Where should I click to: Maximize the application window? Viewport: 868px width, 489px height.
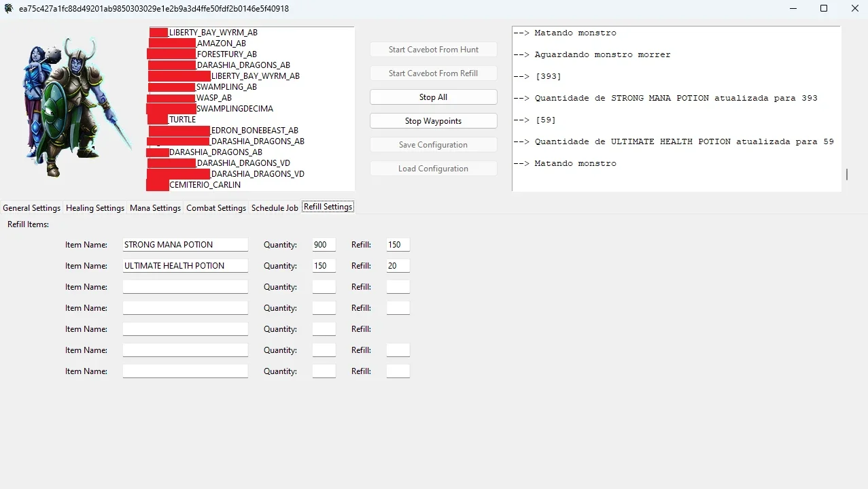click(x=824, y=9)
